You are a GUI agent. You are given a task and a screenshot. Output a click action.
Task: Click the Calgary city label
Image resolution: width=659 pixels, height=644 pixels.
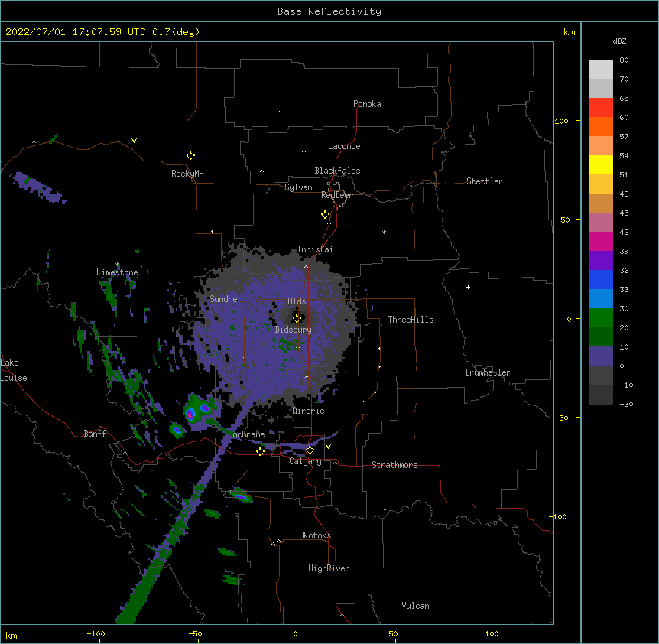306,461
